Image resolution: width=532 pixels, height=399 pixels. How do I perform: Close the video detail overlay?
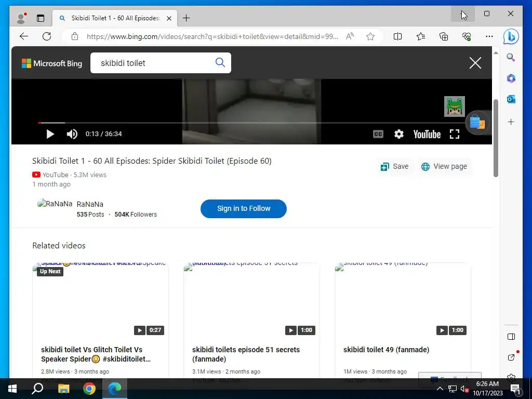coord(475,63)
